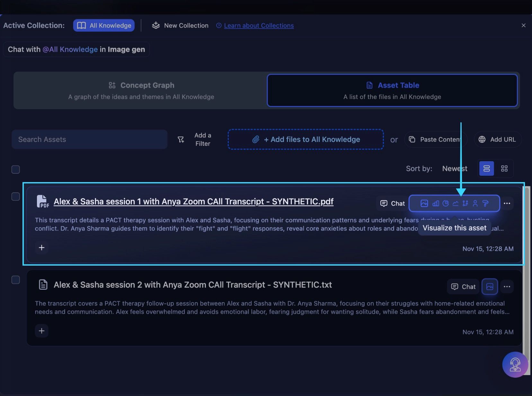Switch to the Concept Graph tab
Image resolution: width=532 pixels, height=396 pixels.
pyautogui.click(x=141, y=91)
